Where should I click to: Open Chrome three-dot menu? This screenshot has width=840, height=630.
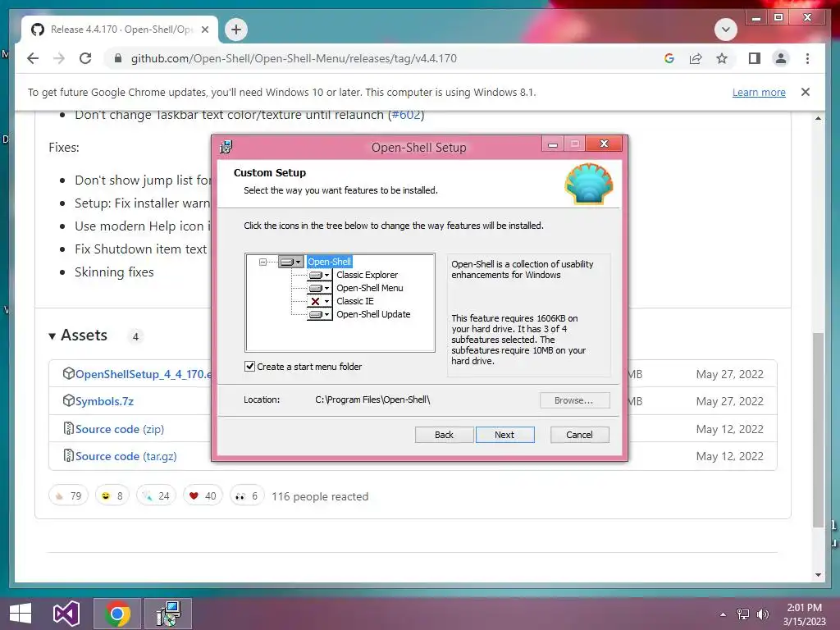click(807, 58)
